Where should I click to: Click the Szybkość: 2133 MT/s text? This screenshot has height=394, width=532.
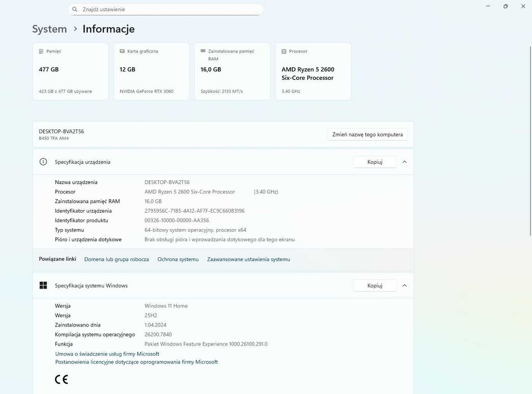(222, 91)
